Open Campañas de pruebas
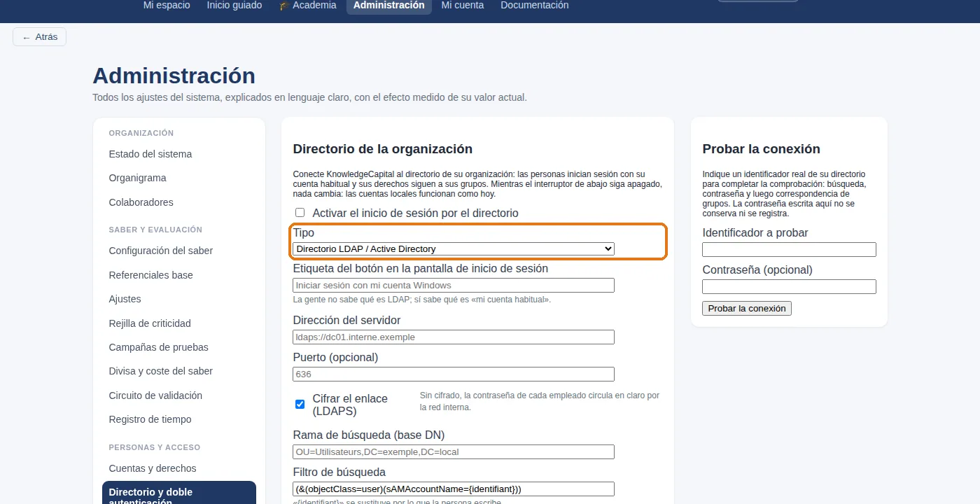 pos(179,347)
